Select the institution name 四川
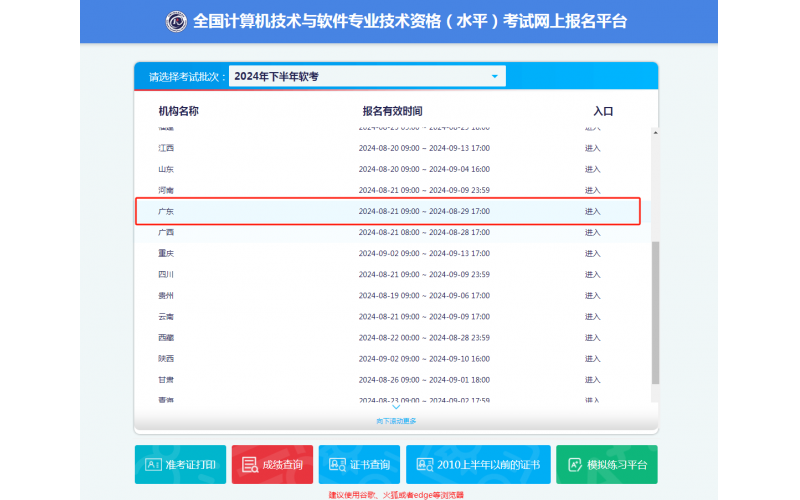800x500 pixels. [166, 274]
